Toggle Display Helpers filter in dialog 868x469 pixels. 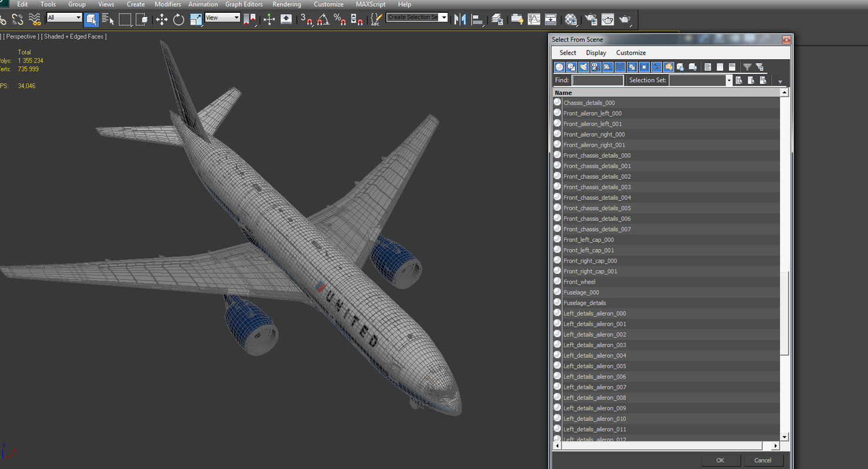[x=608, y=67]
